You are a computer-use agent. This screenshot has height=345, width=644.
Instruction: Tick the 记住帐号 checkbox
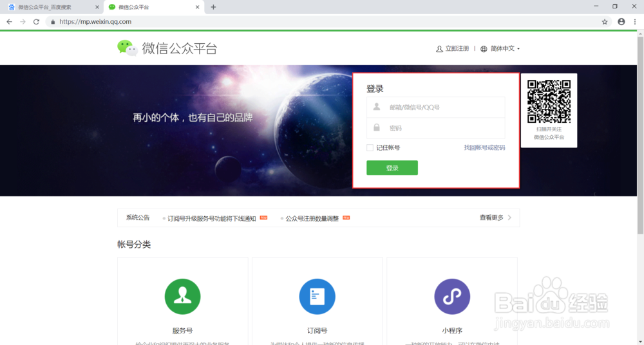coord(370,147)
